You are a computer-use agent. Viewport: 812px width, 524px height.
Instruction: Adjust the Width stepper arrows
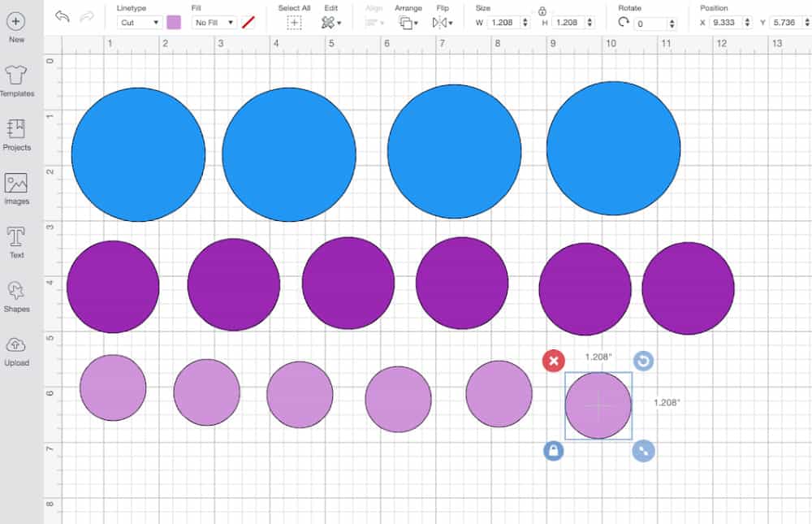(x=525, y=22)
